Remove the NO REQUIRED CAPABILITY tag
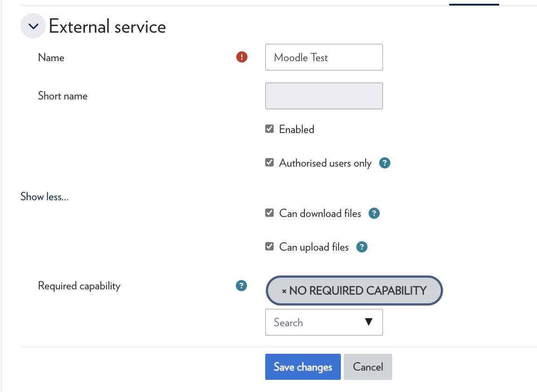Viewport: 537px width, 392px height. [284, 291]
